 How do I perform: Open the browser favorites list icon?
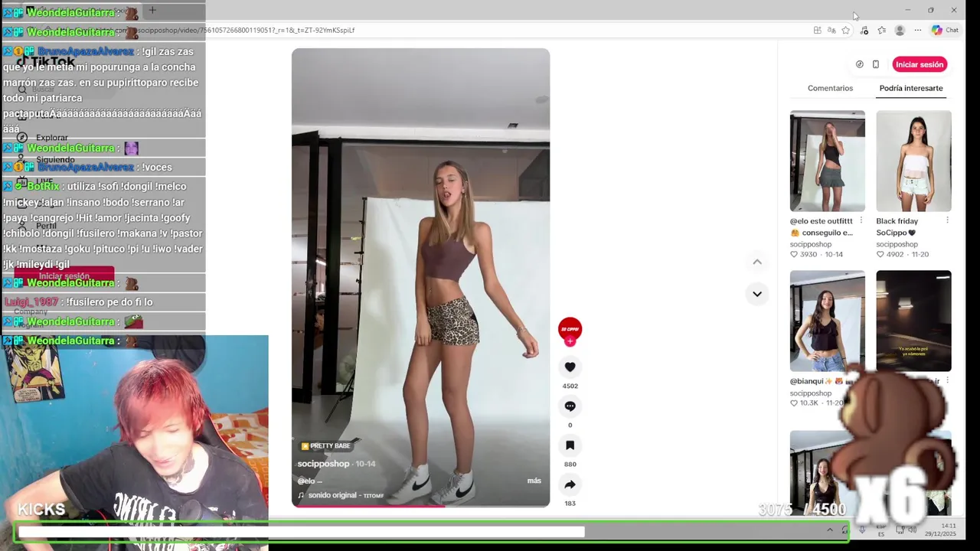(x=882, y=30)
